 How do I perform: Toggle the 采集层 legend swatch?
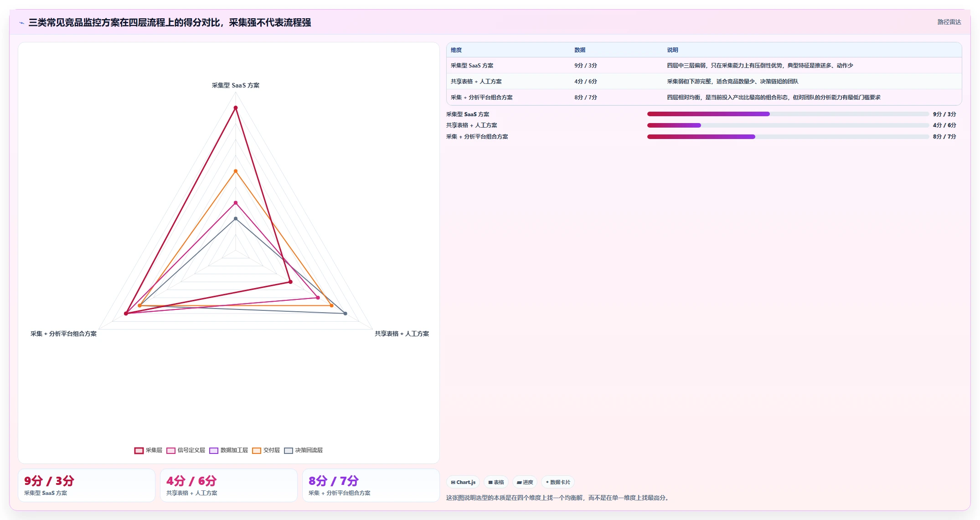(139, 450)
